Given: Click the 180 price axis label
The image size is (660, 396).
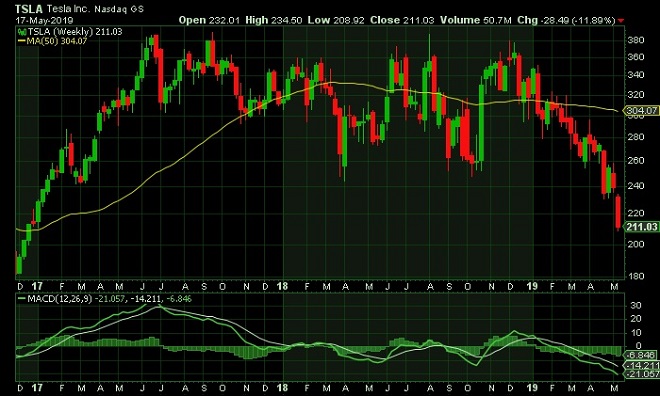Looking at the screenshot, I should [635, 276].
